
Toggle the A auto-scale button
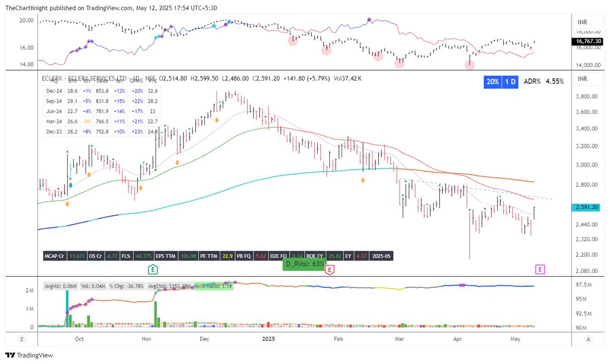coord(588,339)
